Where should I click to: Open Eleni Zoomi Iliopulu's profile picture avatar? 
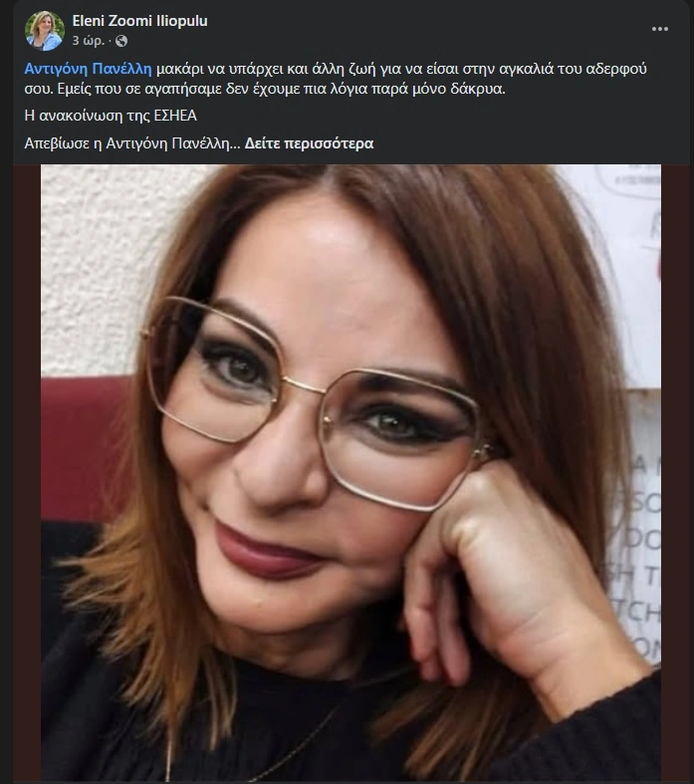tap(45, 31)
